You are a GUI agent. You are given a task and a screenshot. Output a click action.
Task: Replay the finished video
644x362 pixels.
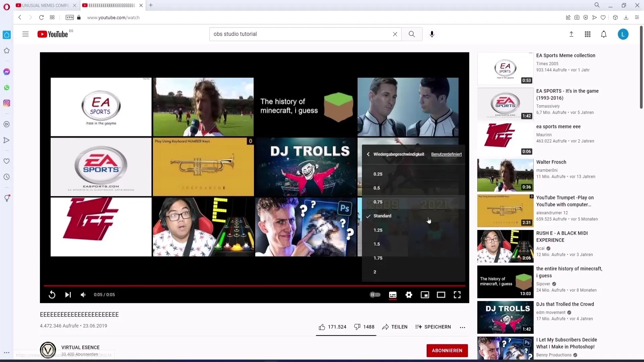[52, 295]
